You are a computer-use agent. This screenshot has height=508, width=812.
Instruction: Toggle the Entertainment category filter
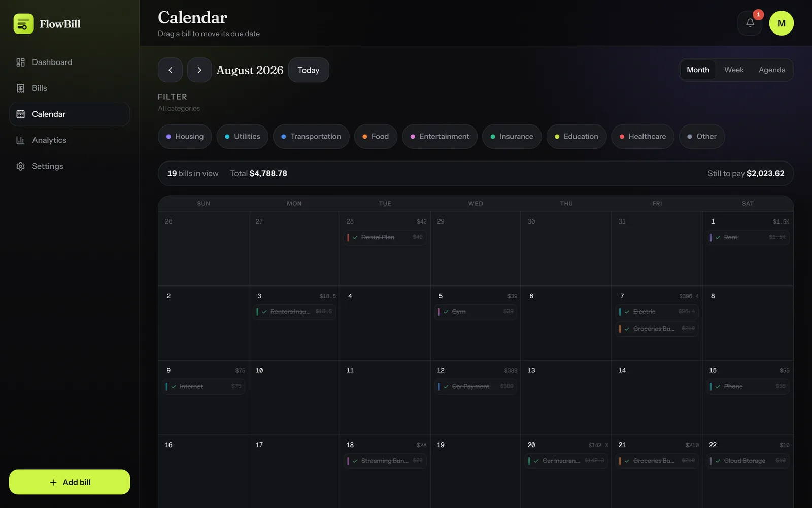[x=439, y=137]
